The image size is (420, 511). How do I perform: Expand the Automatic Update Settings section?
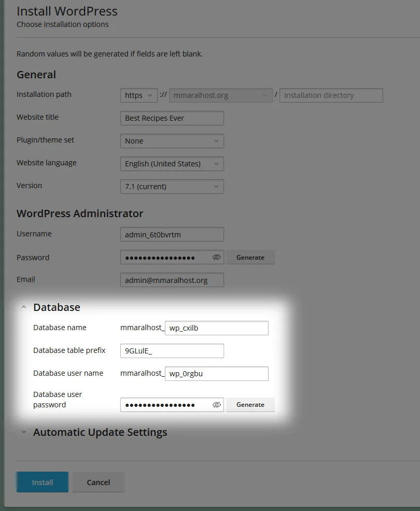point(23,432)
